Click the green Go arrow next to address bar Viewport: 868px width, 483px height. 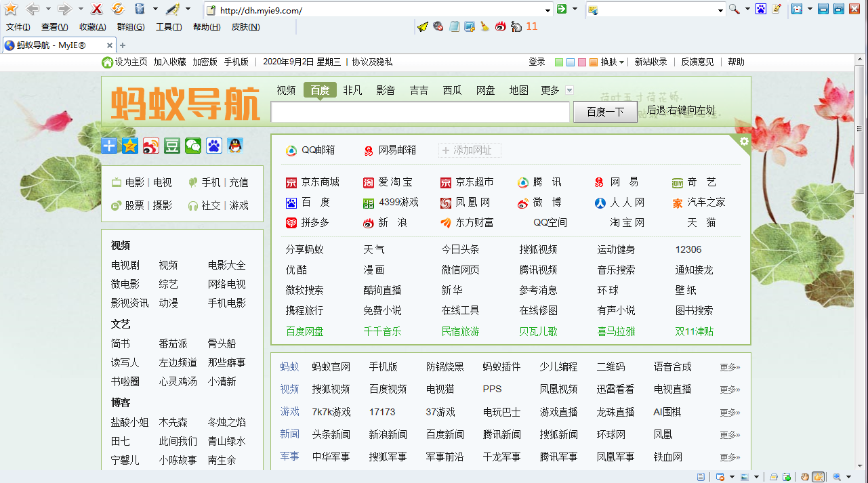(x=561, y=9)
